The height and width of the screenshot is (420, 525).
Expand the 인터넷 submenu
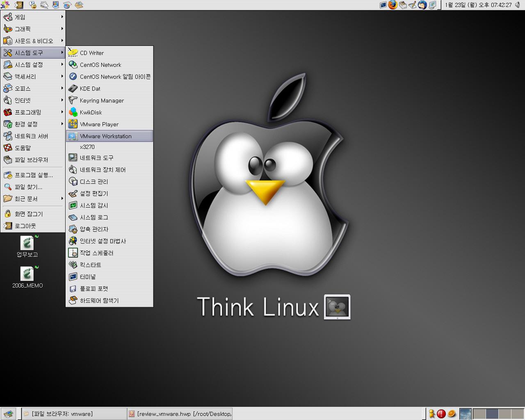[x=33, y=100]
